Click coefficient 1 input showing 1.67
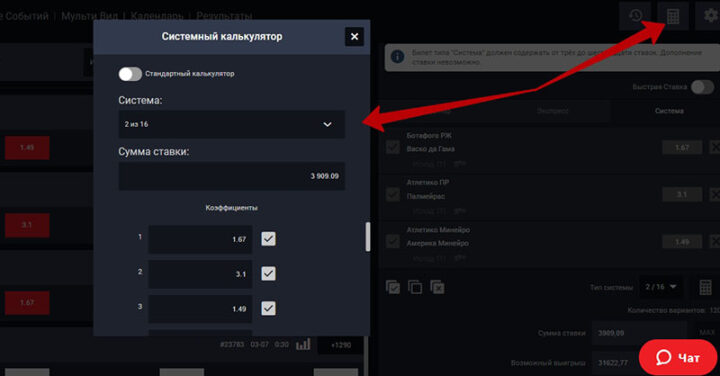 (x=200, y=239)
